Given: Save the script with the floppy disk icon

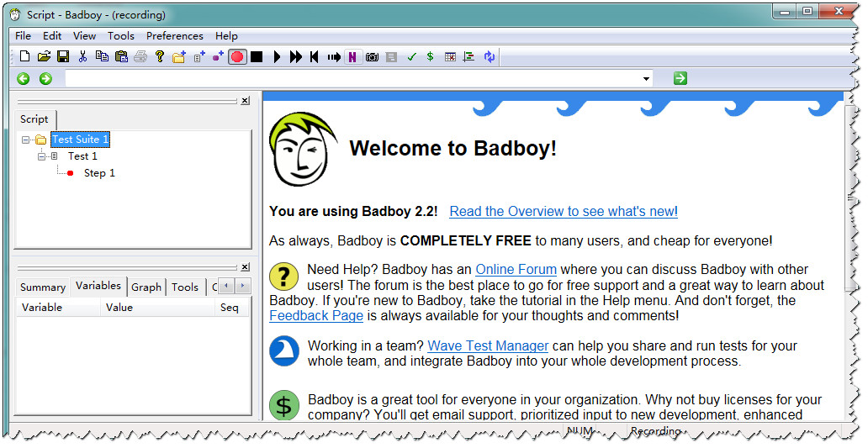Looking at the screenshot, I should 63,56.
